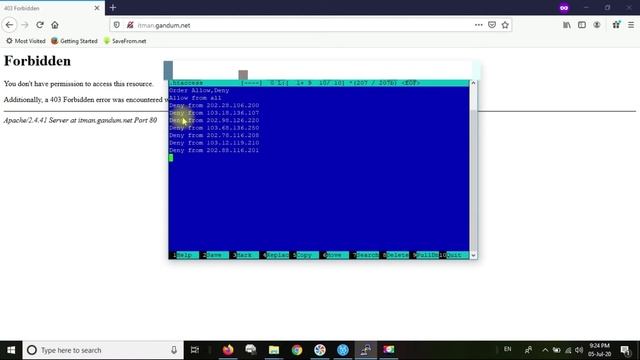Click the 'Order Allow,Deny' line
This screenshot has width=640, height=360.
coord(199,90)
